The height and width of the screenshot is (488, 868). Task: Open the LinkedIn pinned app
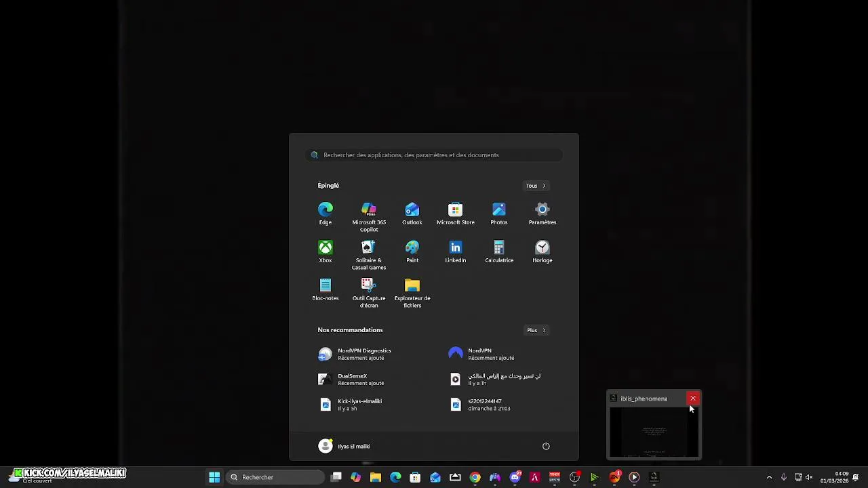(456, 251)
